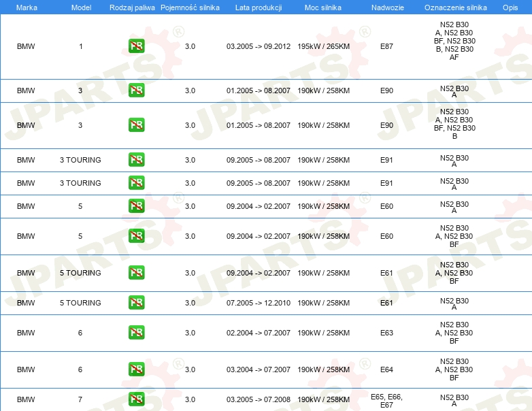Select the power cell 195kW / 265KM

pyautogui.click(x=323, y=46)
